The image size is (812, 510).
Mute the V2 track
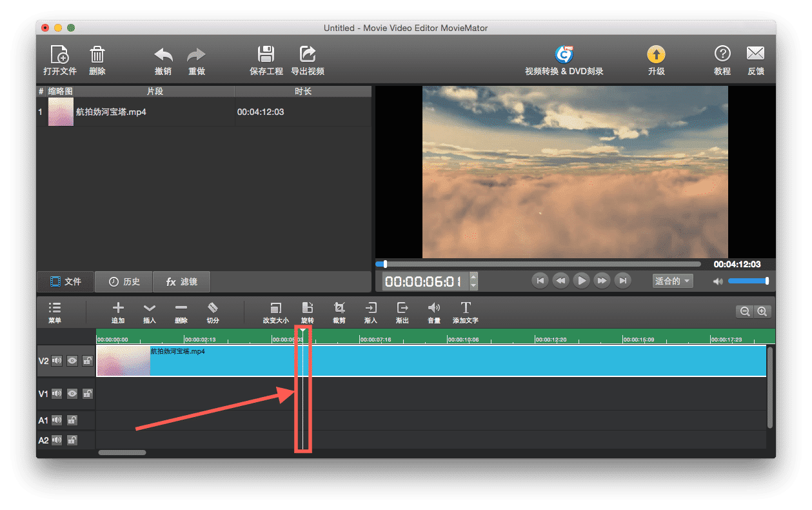pos(57,361)
